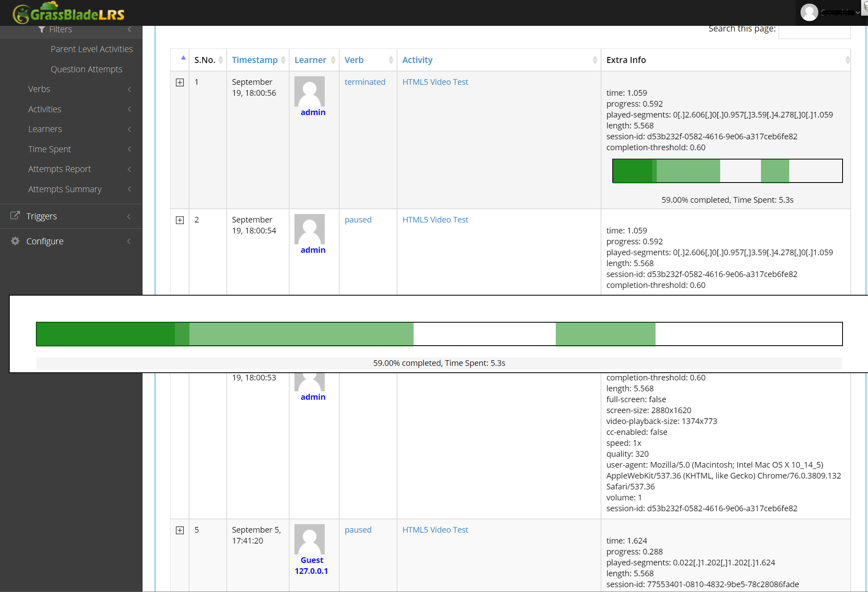Image resolution: width=868 pixels, height=592 pixels.
Task: Expand row 2 details plus icon
Action: coord(180,220)
